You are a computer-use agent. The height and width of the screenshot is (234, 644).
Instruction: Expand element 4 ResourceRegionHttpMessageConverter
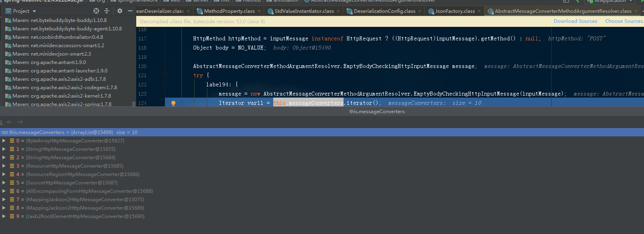[4, 174]
